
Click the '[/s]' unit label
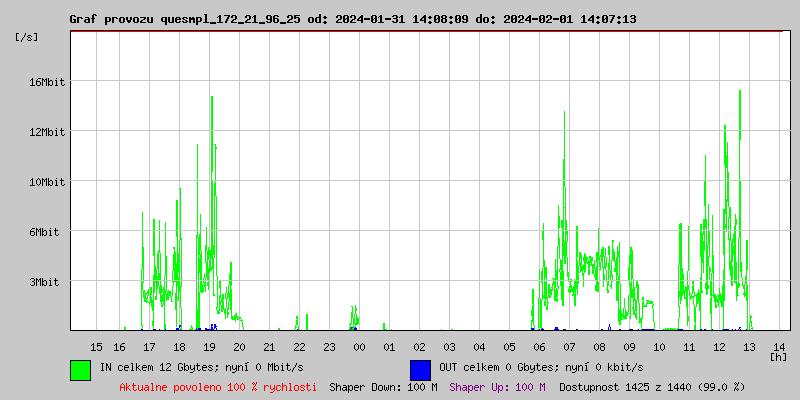pos(27,37)
